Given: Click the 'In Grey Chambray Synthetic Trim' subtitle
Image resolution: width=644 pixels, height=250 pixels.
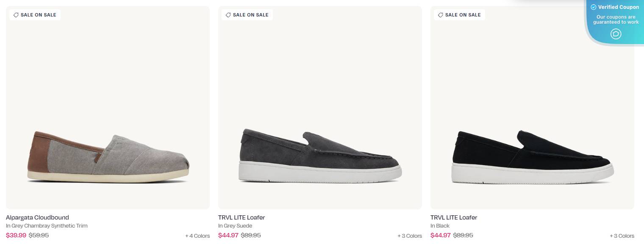Looking at the screenshot, I should click(x=47, y=225).
